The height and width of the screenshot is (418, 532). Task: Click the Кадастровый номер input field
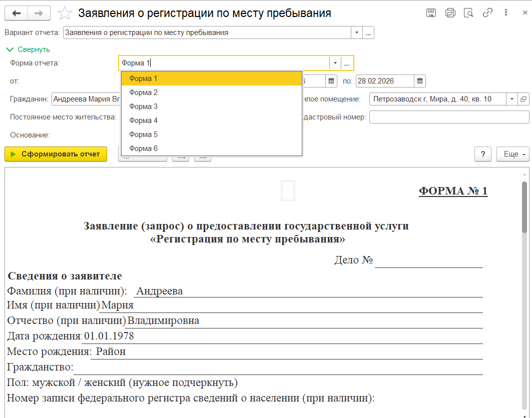click(449, 117)
